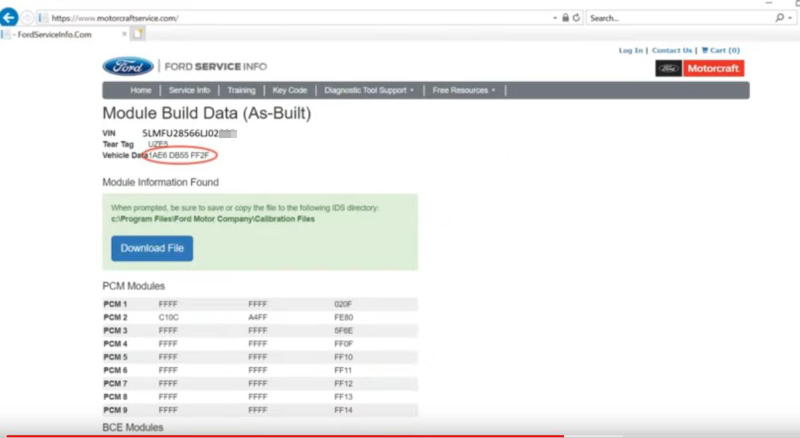Image resolution: width=800 pixels, height=438 pixels.
Task: Click the magnifier icon in search box
Action: click(x=779, y=18)
